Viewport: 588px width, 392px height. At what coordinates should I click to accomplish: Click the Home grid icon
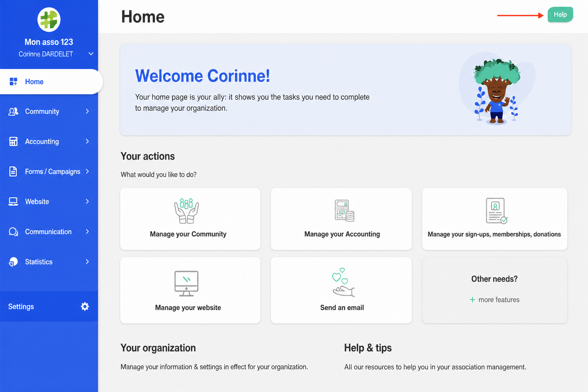tap(13, 82)
